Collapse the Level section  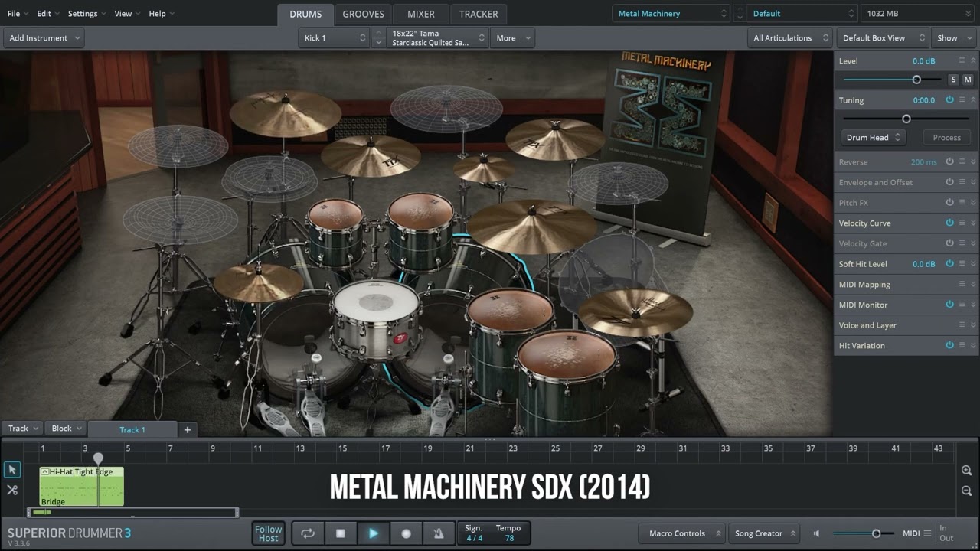pyautogui.click(x=974, y=60)
